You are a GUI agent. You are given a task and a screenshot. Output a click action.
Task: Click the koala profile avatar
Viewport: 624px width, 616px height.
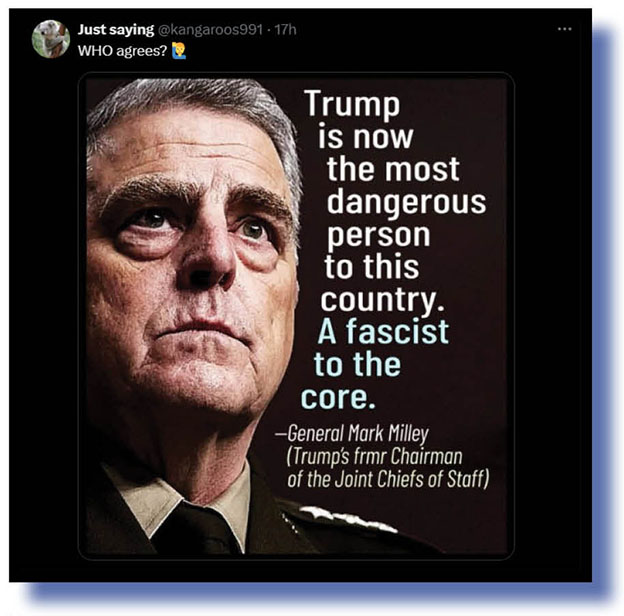click(x=51, y=39)
